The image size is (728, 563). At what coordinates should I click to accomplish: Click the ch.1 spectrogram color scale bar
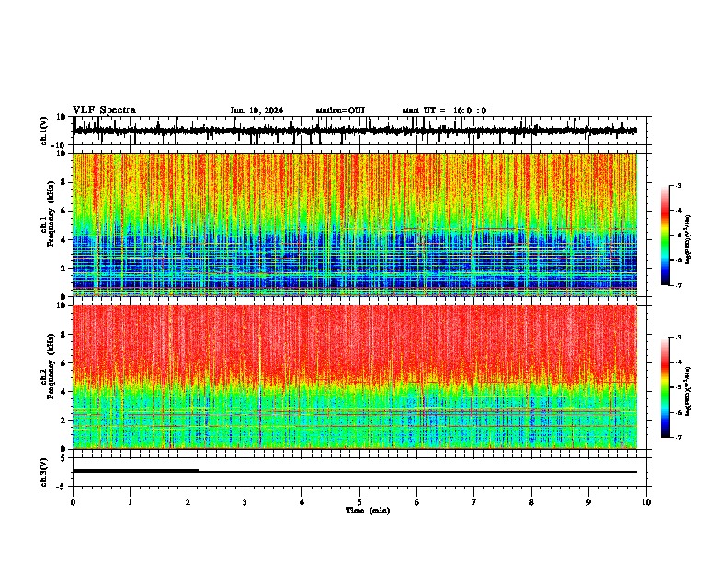coord(665,236)
